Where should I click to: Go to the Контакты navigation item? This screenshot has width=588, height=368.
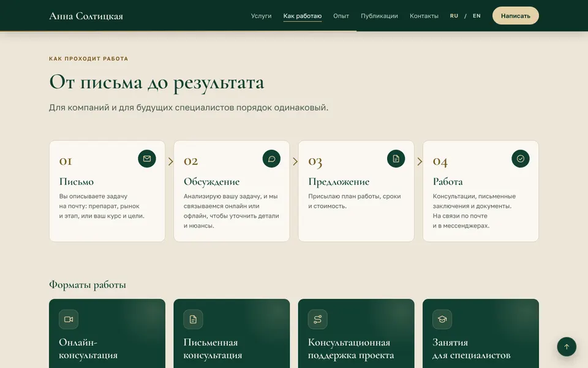point(424,16)
